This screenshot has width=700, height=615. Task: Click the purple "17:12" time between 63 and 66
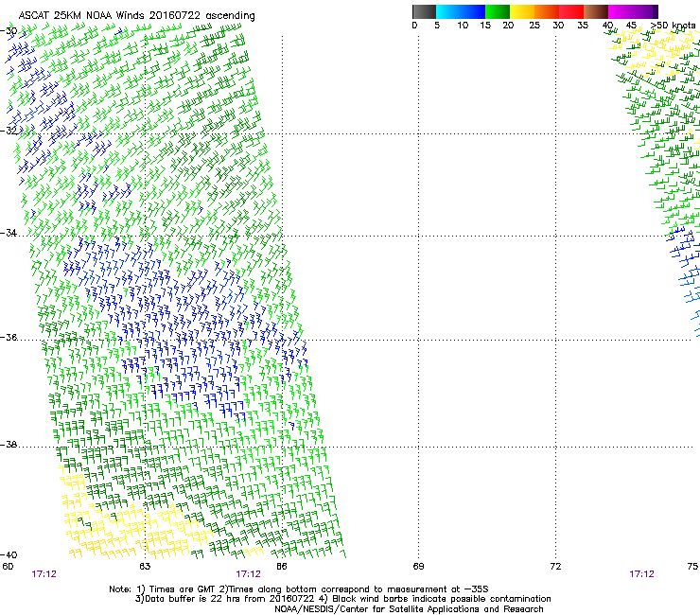tap(248, 574)
